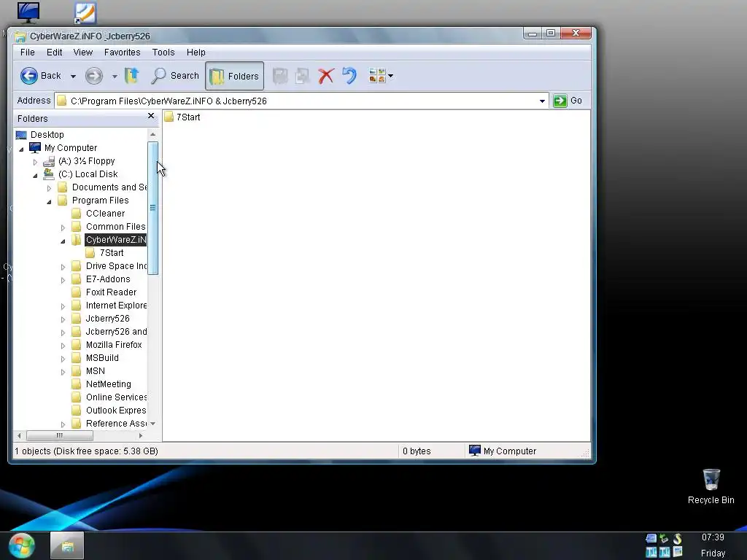Open the Tools menu
This screenshot has width=747, height=560.
pos(163,52)
